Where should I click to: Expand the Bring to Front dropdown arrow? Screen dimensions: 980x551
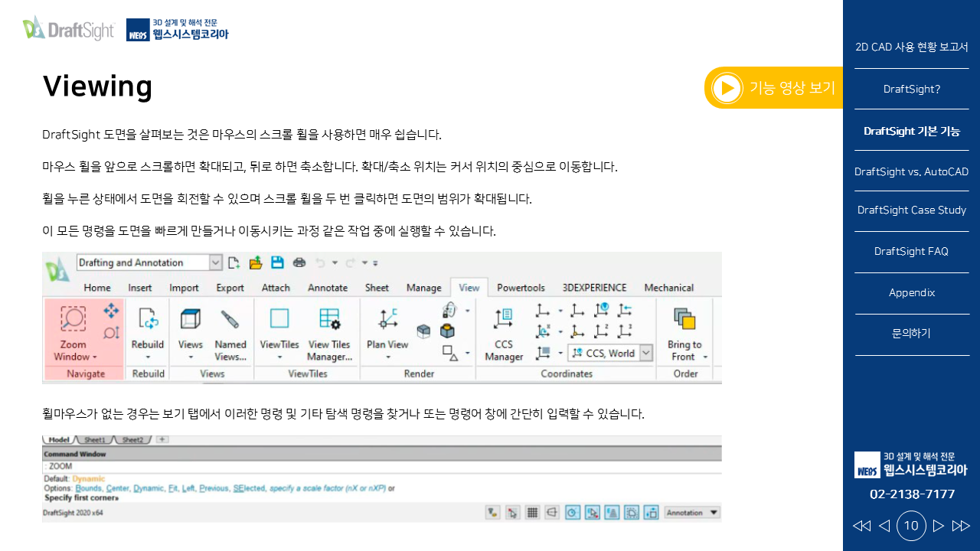click(705, 357)
